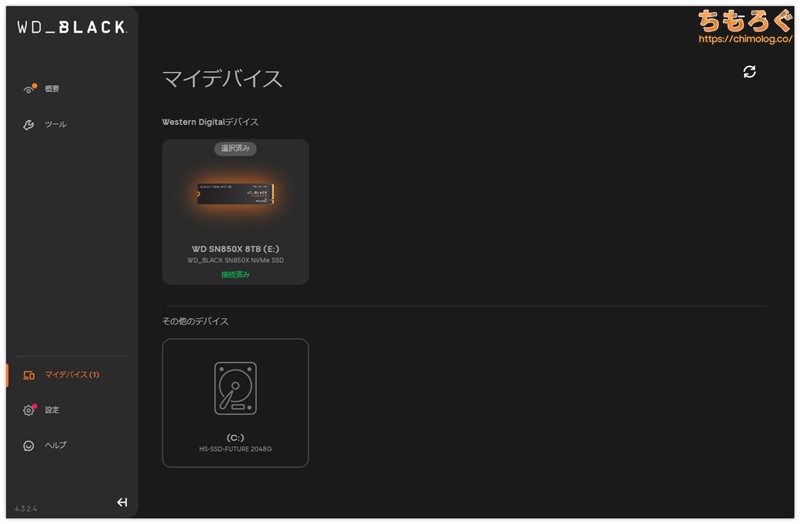Click the WD_BLACK logo
Image resolution: width=800 pixels, height=524 pixels.
click(72, 27)
